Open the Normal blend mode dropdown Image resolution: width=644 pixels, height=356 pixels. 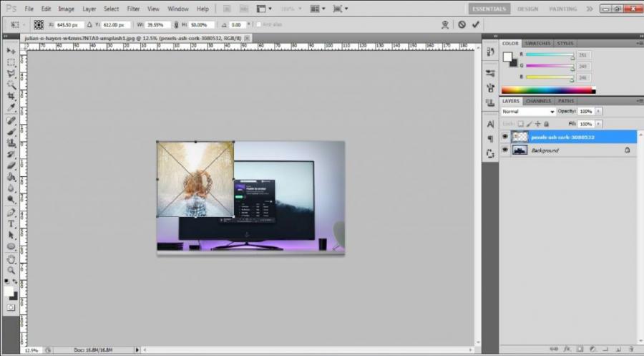point(528,112)
